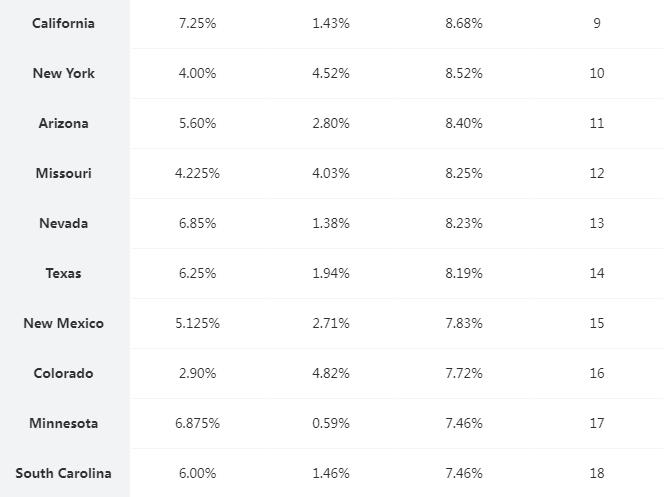
Task: Click the New Mexico row label
Action: click(x=64, y=323)
